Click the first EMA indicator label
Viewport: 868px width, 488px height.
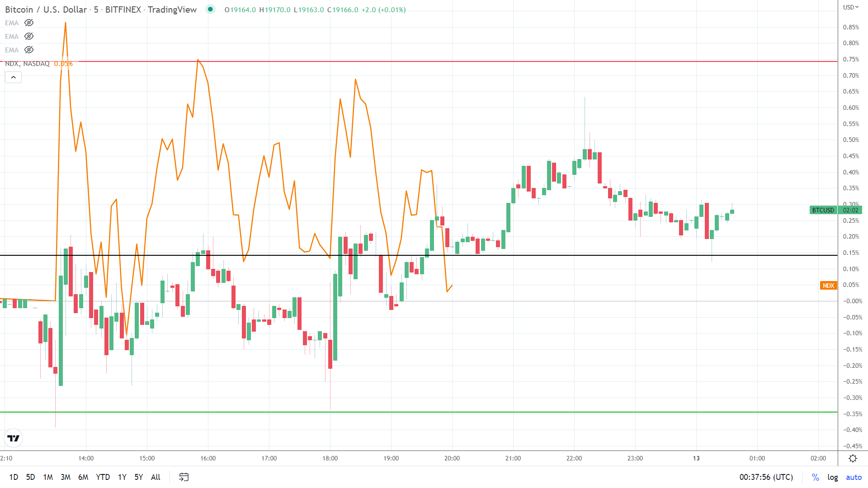(x=12, y=23)
